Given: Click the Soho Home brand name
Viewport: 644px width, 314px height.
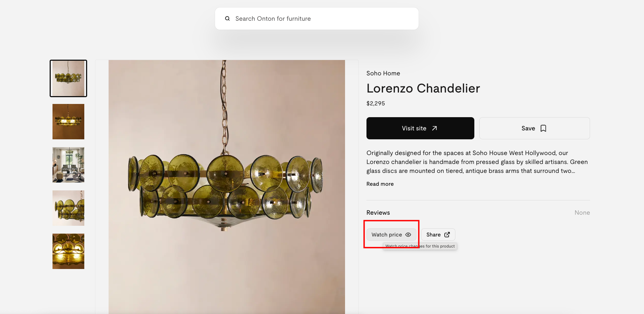Looking at the screenshot, I should pos(383,73).
